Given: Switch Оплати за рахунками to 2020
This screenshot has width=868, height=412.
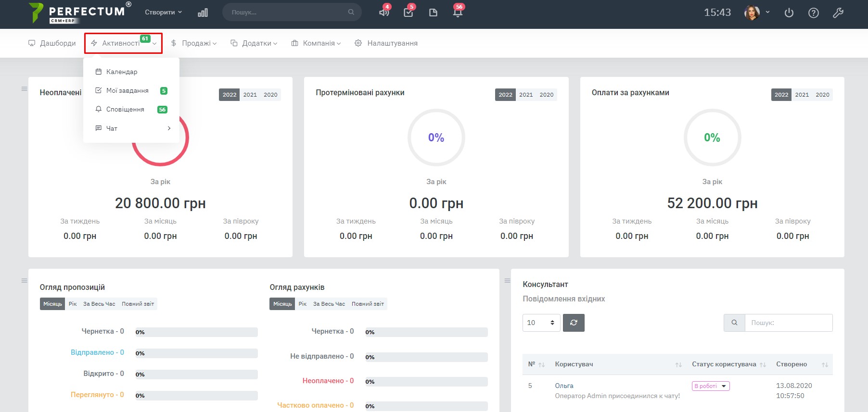Looking at the screenshot, I should [822, 95].
